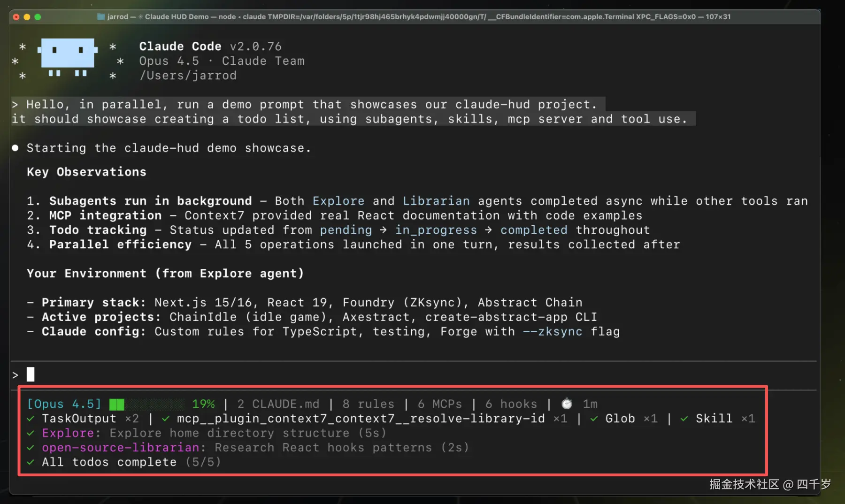Click 'All todos complete (5/5)' text
Viewport: 845px width, 504px height.
[132, 462]
